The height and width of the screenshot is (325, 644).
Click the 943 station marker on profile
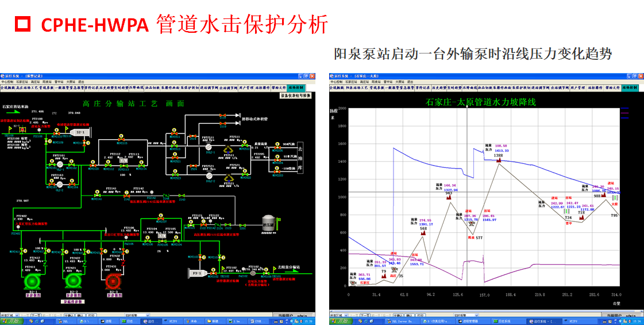[449, 196]
